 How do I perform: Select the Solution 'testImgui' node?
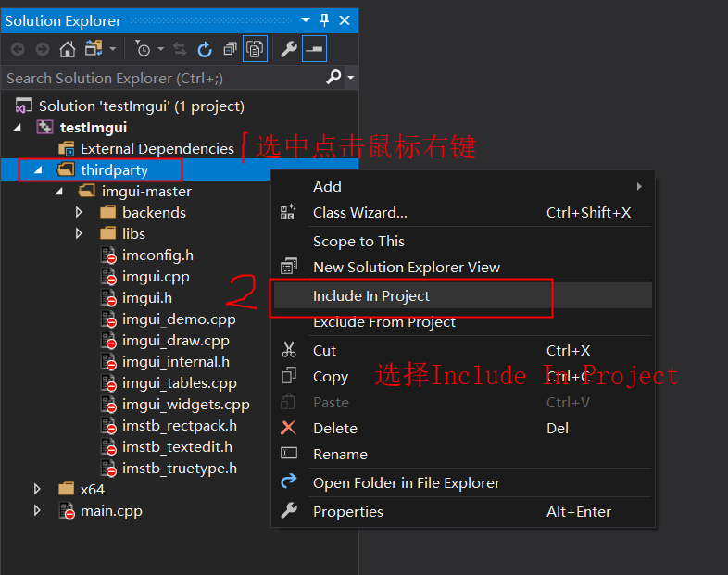(x=141, y=106)
